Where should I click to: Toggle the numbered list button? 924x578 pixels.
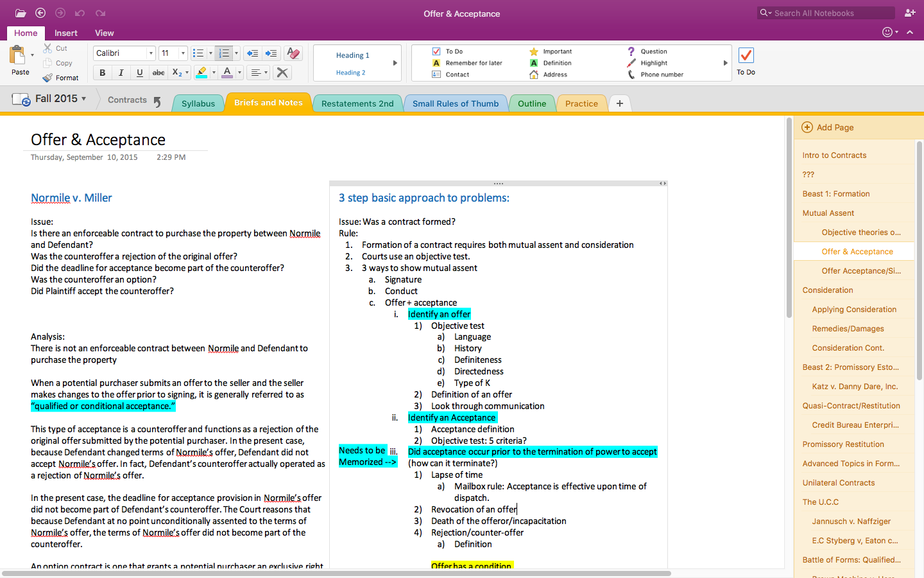tap(223, 53)
